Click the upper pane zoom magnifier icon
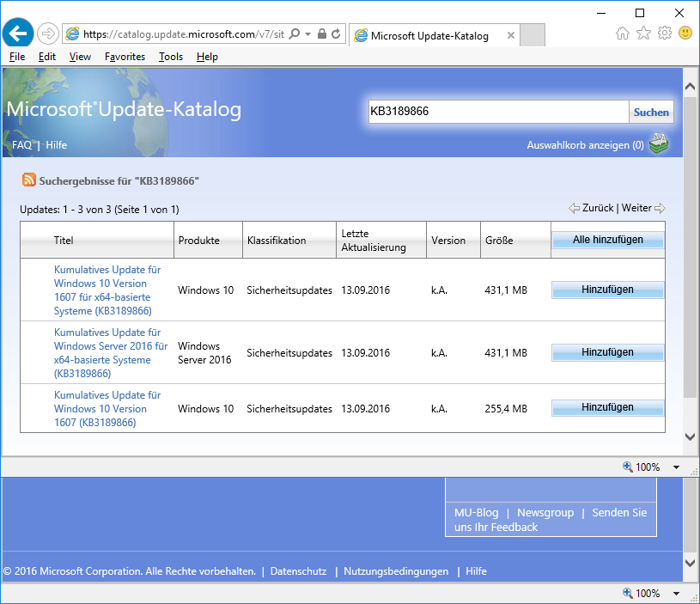Viewport: 700px width, 604px height. tap(628, 467)
